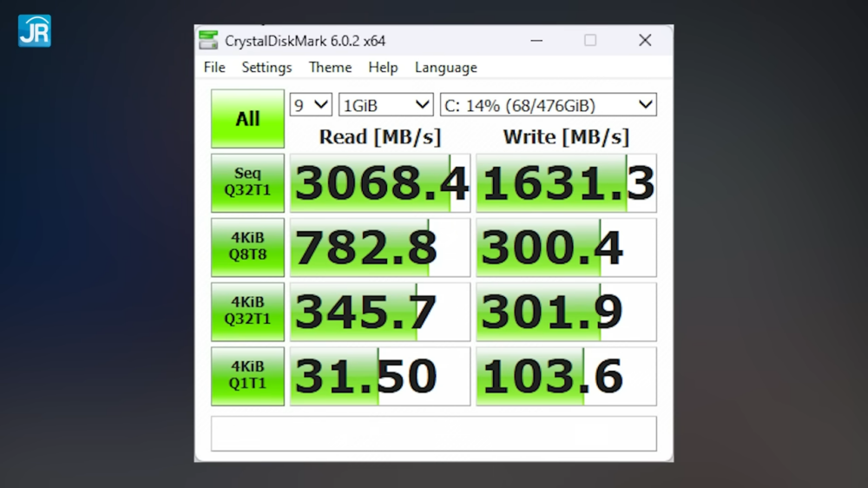Viewport: 868px width, 488px height.
Task: Open the Theme menu
Action: 330,68
